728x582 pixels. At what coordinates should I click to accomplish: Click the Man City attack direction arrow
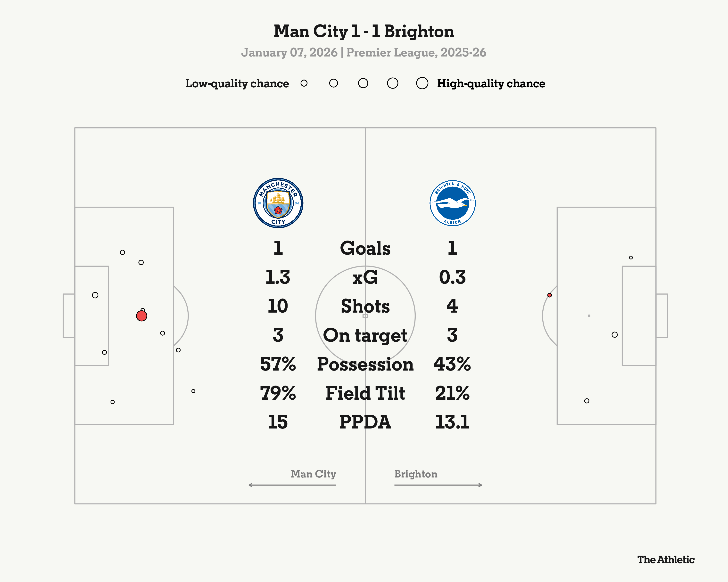[x=292, y=485]
